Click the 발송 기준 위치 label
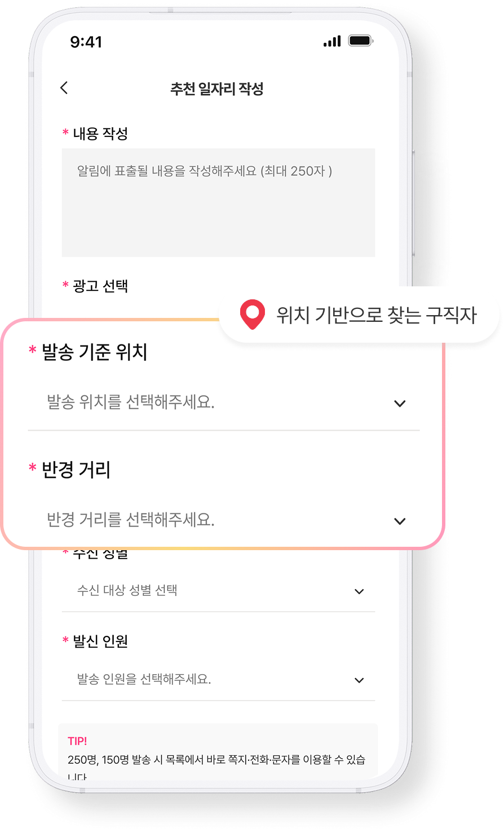Viewport: 504px width, 832px height. [x=94, y=352]
